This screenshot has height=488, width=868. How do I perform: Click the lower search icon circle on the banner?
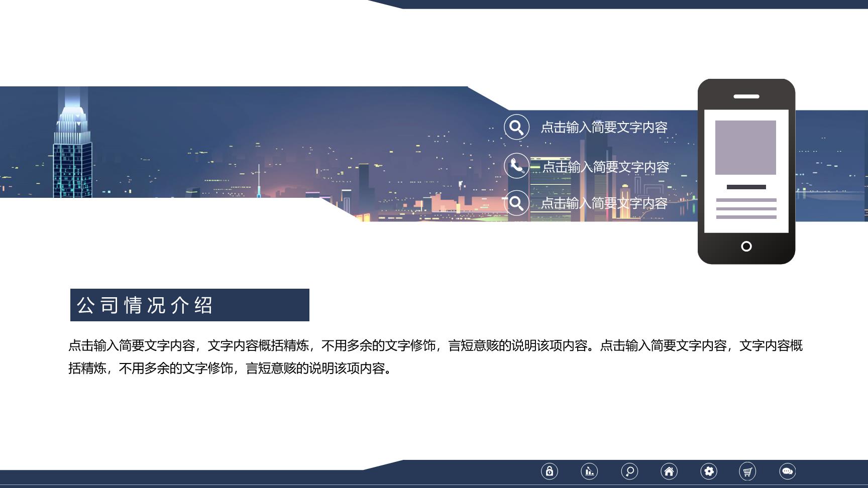(517, 203)
